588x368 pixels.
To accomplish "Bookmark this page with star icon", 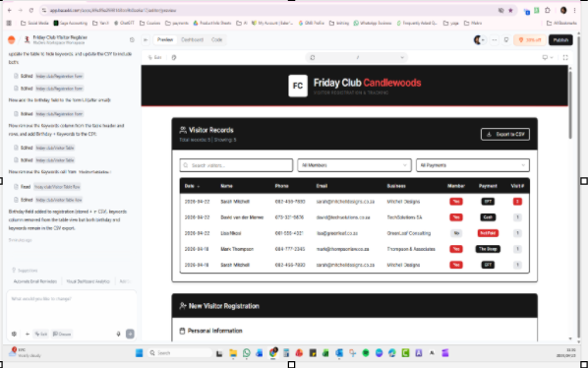I will point(510,11).
